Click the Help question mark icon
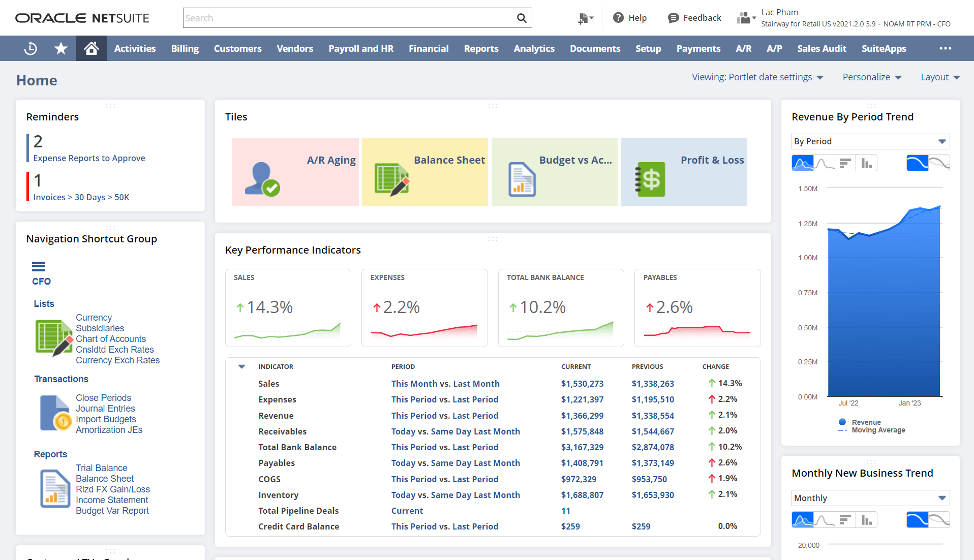This screenshot has height=560, width=974. click(618, 18)
